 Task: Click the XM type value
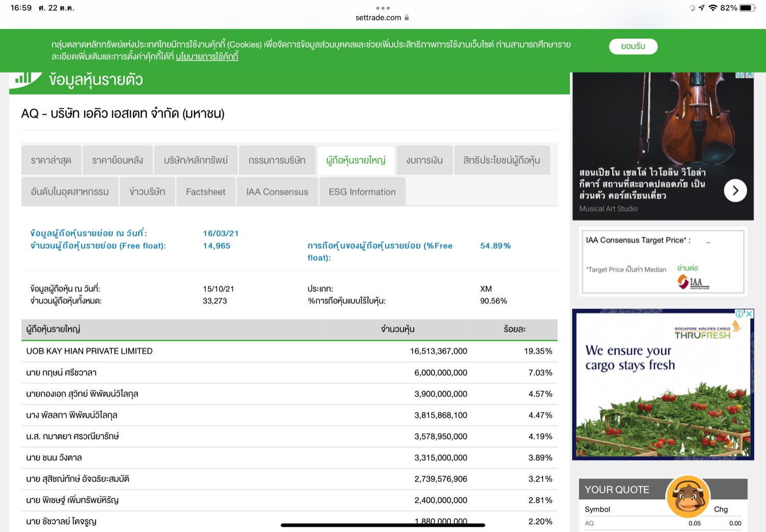[x=486, y=288]
